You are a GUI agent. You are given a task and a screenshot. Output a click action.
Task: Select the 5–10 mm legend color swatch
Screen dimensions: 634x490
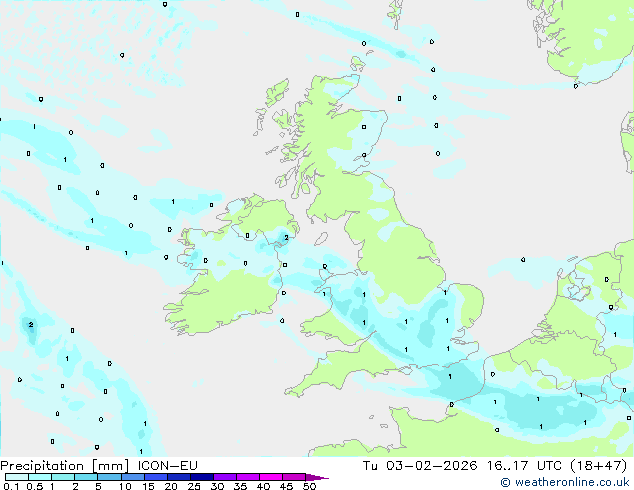click(x=109, y=477)
